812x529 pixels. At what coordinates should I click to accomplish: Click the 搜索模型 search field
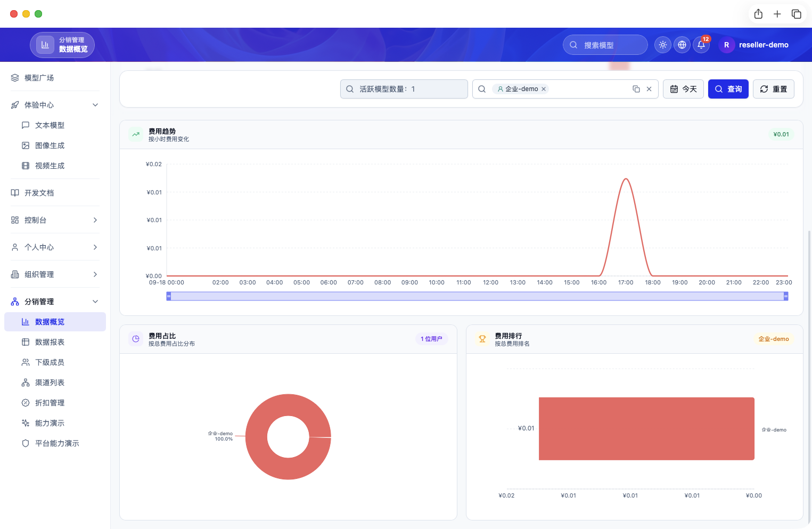[x=605, y=45]
